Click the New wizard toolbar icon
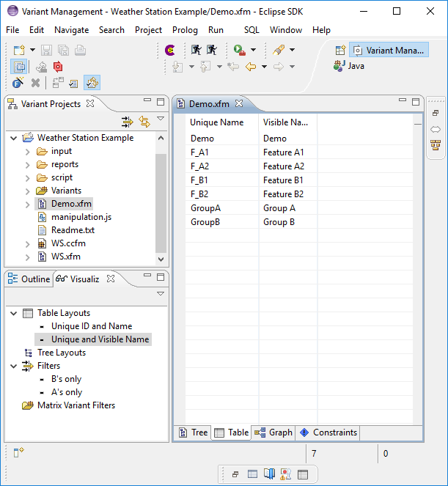 19,50
